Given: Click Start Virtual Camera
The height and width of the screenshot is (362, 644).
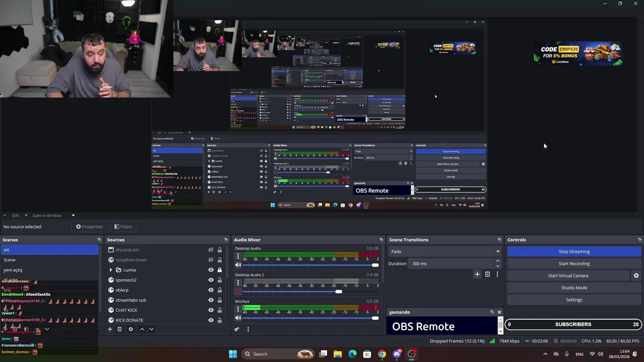Looking at the screenshot, I should 568,276.
